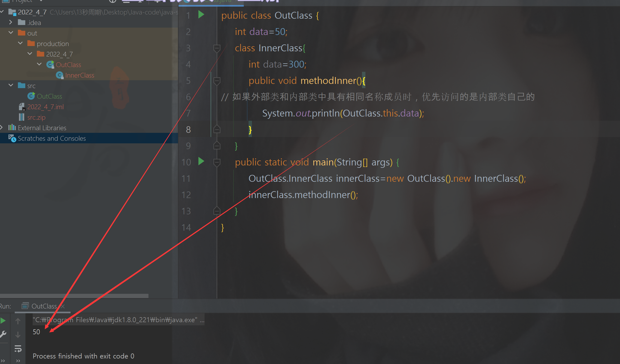Run OutClass from the line 1 gutter arrow
Viewport: 620px width, 364px height.
(x=201, y=14)
